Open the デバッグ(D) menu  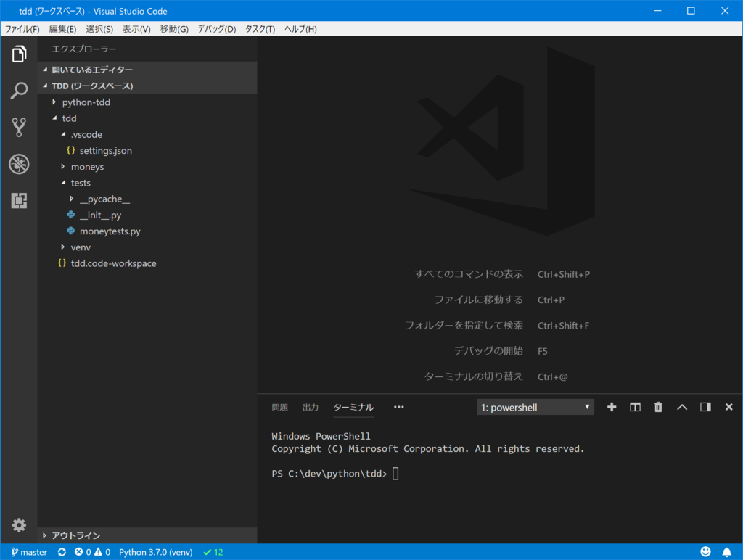pos(216,29)
